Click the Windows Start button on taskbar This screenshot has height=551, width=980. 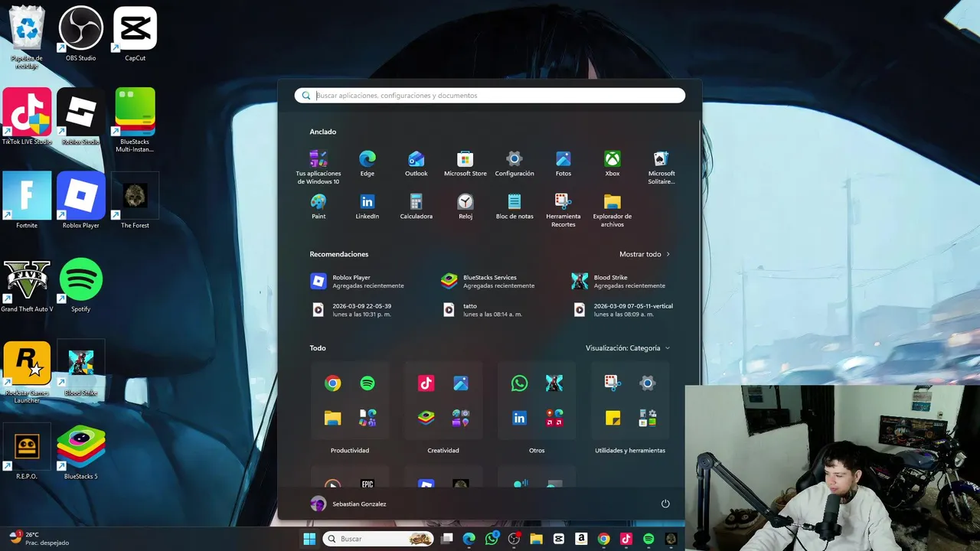tap(309, 539)
